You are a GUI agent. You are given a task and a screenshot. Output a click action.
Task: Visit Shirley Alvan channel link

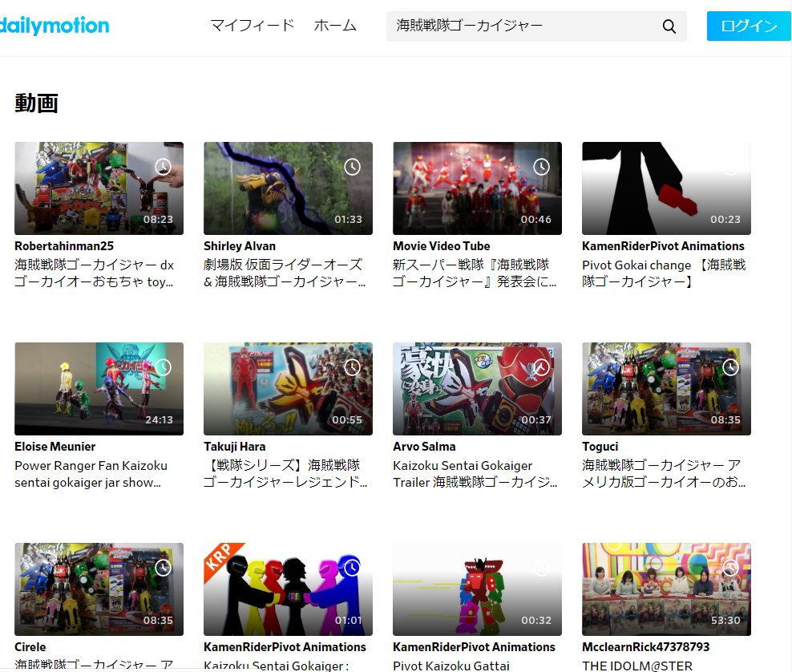tap(240, 246)
